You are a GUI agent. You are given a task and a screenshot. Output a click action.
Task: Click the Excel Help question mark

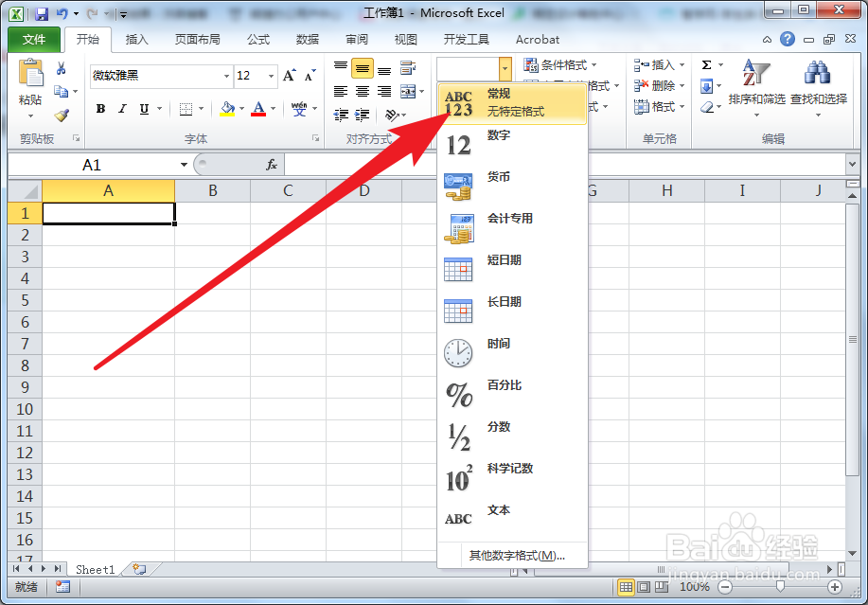coord(788,39)
